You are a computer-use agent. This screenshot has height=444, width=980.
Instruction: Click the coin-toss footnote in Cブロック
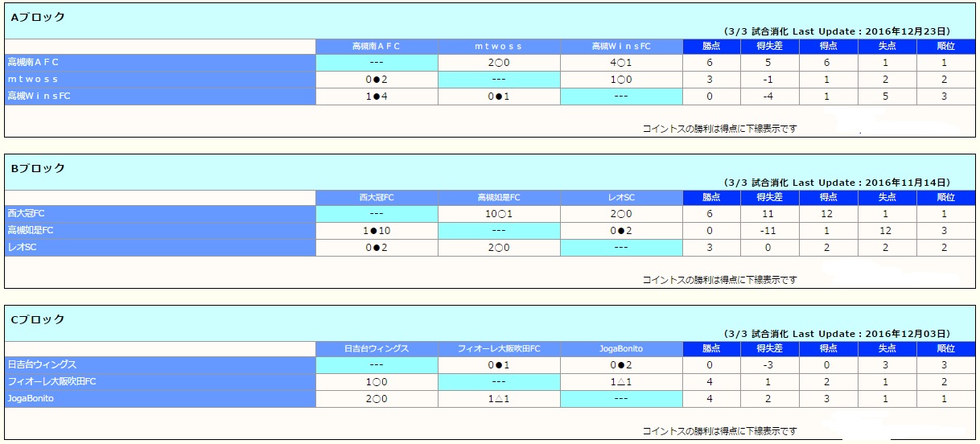tap(719, 431)
